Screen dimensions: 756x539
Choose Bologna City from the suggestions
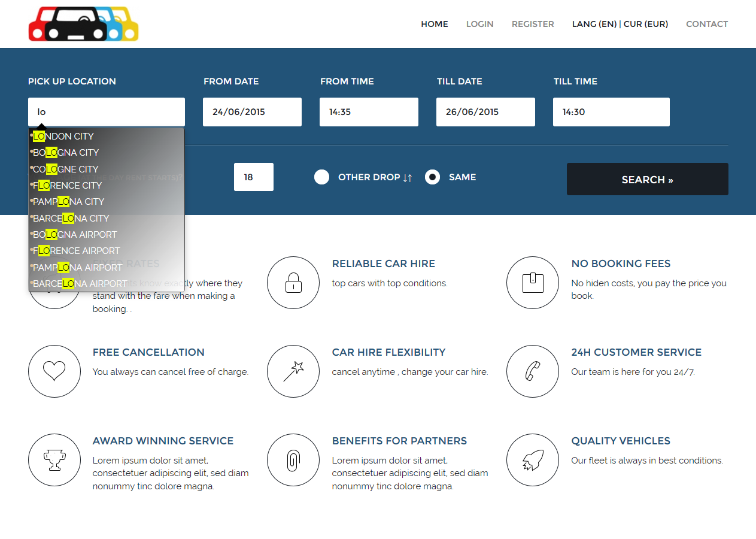[x=107, y=153]
